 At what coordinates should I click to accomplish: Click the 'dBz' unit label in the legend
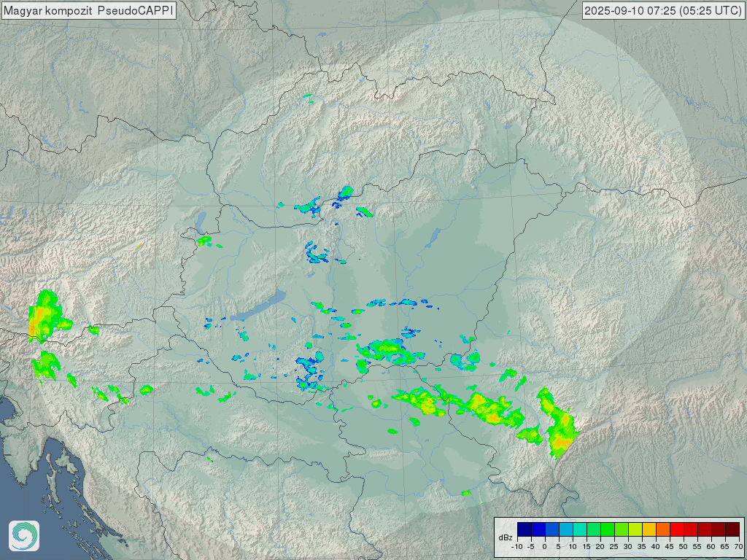(x=506, y=537)
